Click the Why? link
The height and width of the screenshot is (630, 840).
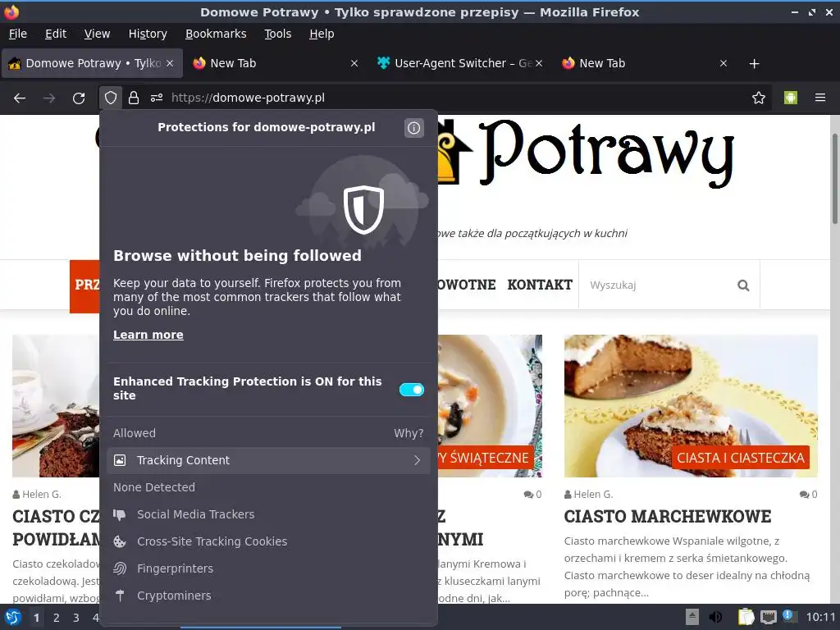(409, 433)
